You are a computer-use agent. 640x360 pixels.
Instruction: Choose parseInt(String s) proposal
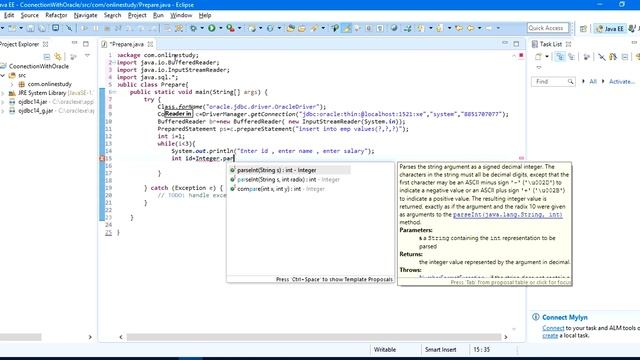tap(289, 170)
